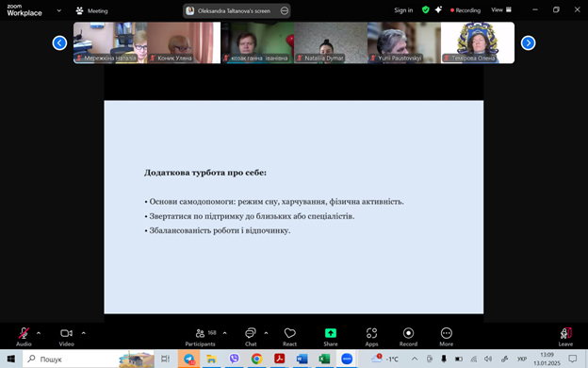The image size is (588, 368).
Task: Click the network Wi-Fi tray icon
Action: click(x=474, y=359)
